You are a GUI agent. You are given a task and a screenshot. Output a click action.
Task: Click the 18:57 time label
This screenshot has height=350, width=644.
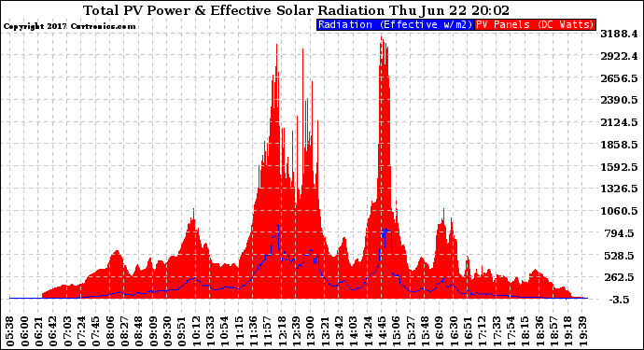pos(553,331)
